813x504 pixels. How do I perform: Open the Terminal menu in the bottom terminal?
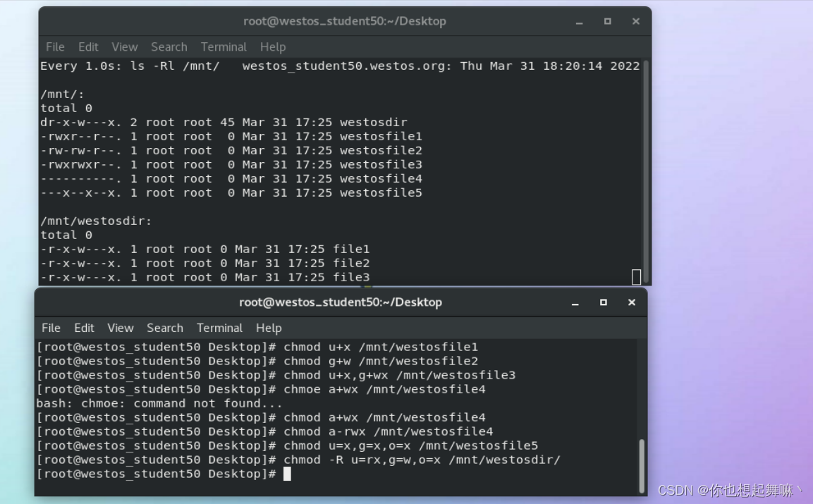219,327
